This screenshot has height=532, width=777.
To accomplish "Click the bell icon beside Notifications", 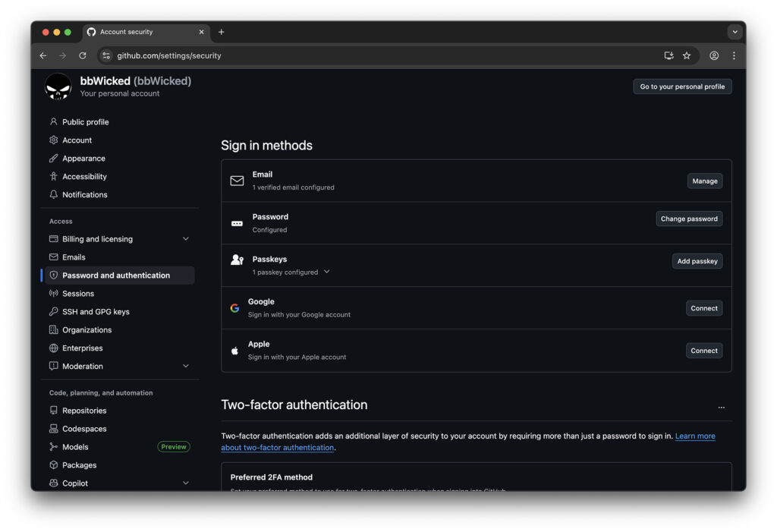I will tap(54, 194).
